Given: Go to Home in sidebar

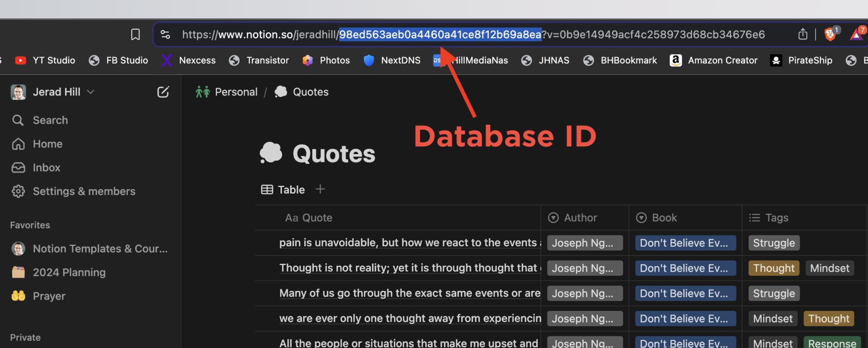Looking at the screenshot, I should 47,144.
